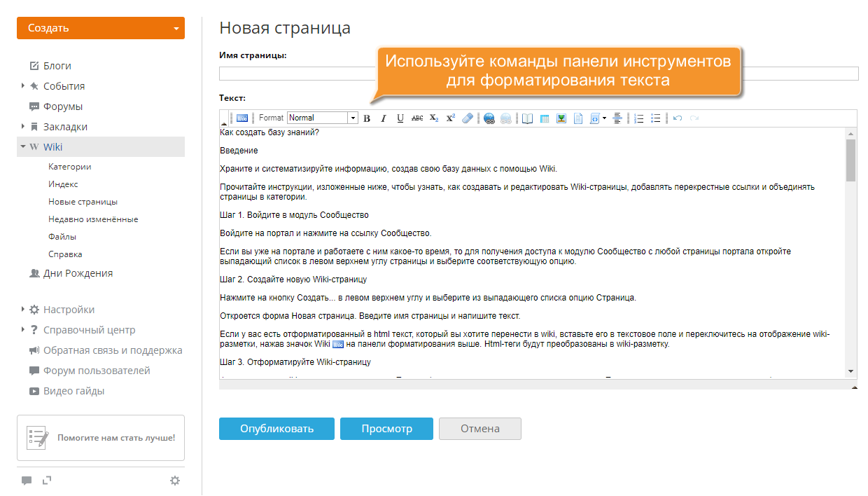868x496 pixels.
Task: Click inline Wiki icon in editor text
Action: [337, 344]
